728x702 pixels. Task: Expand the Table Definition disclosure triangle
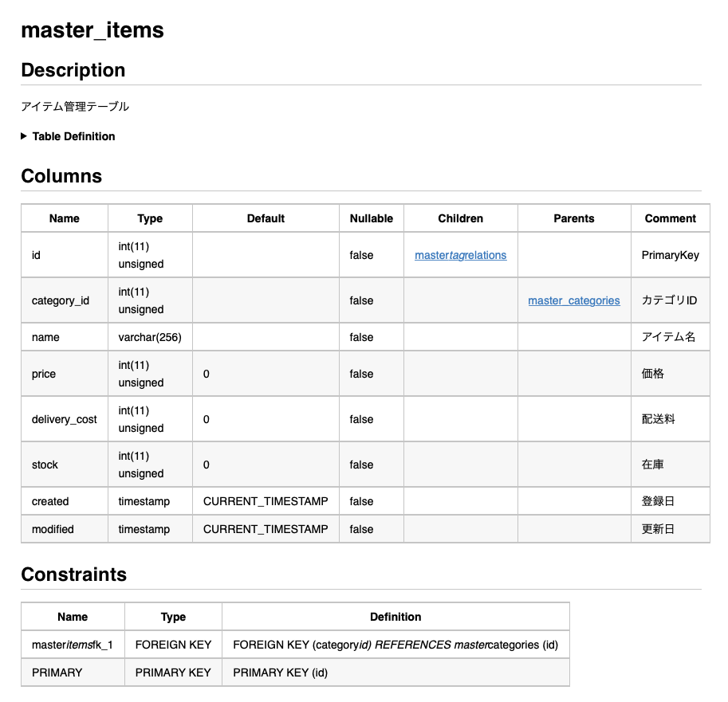click(x=24, y=136)
